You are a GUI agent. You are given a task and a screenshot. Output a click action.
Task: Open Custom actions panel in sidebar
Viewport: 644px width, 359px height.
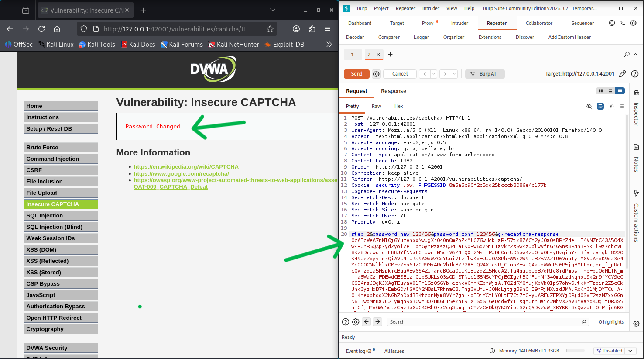[x=636, y=216]
